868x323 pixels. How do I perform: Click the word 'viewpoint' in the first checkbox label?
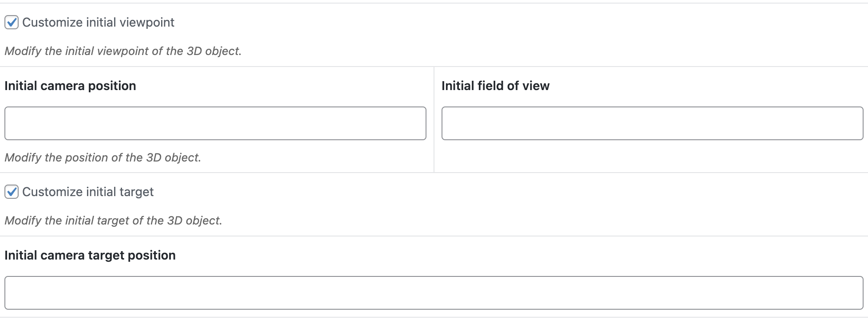(147, 22)
